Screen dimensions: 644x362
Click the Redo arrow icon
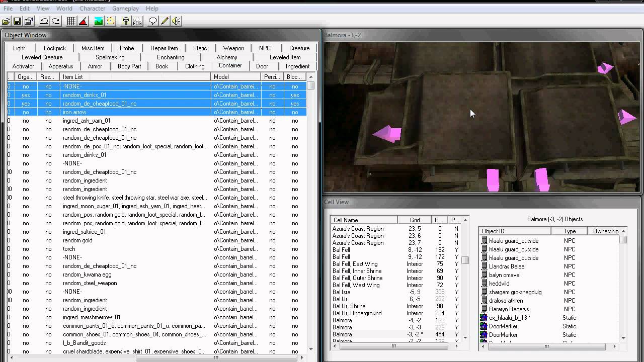[x=55, y=21]
